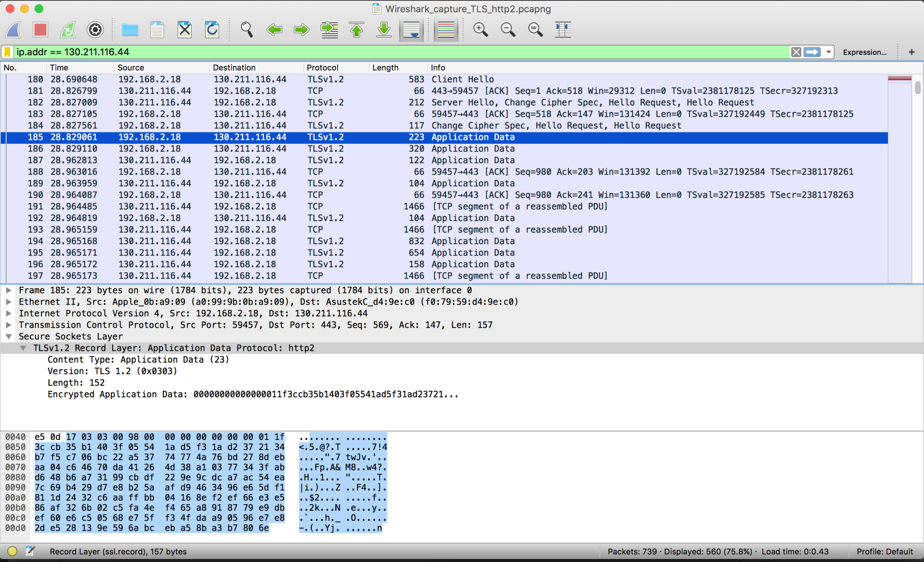This screenshot has width=924, height=562.
Task: Click the Profile: Default status text
Action: (x=884, y=552)
